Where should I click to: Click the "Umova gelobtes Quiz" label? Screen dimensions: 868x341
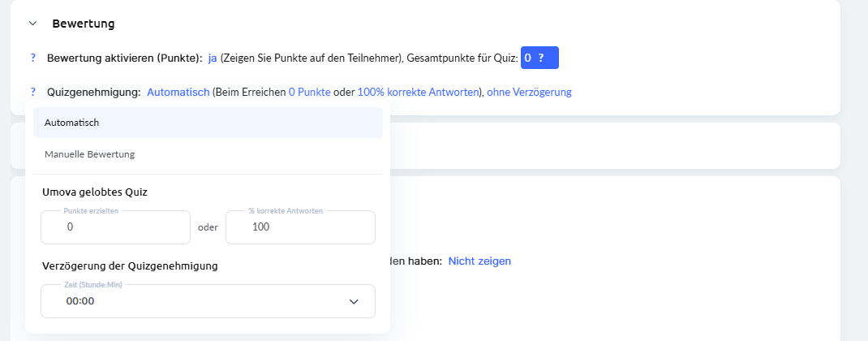coord(94,192)
